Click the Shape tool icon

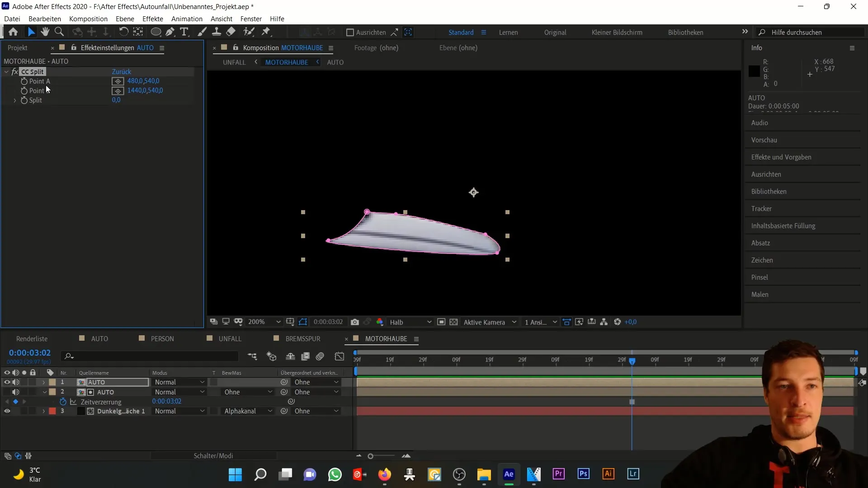[x=156, y=32]
